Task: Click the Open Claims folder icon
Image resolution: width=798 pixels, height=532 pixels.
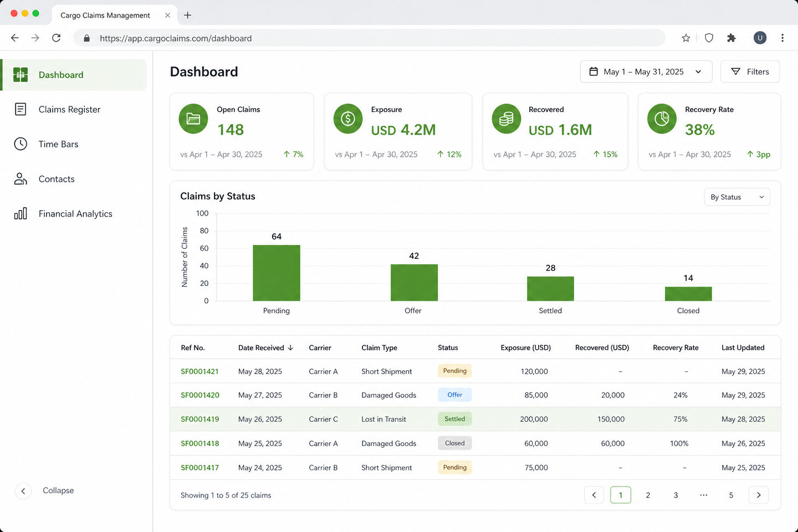Action: (x=193, y=119)
